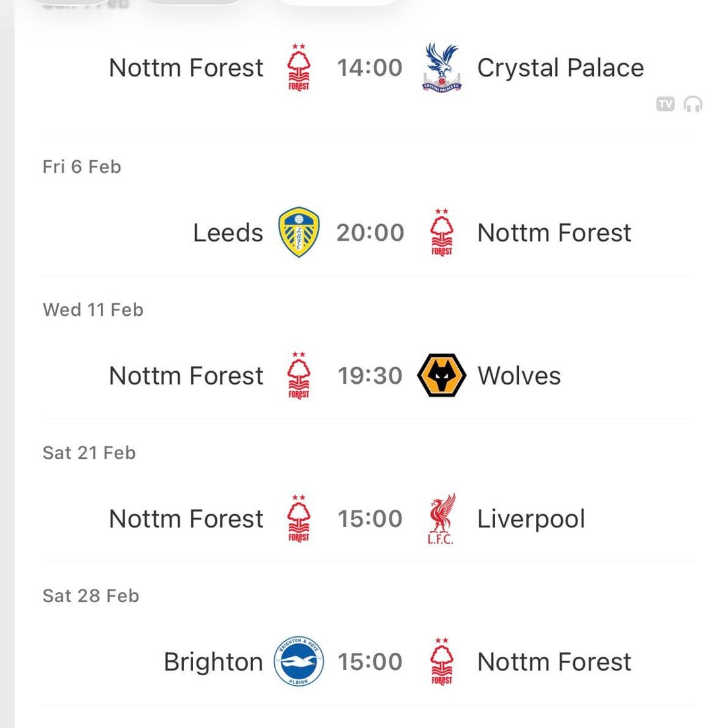Click the Sat 21 Feb date header
The width and height of the screenshot is (712, 728).
coord(89,452)
